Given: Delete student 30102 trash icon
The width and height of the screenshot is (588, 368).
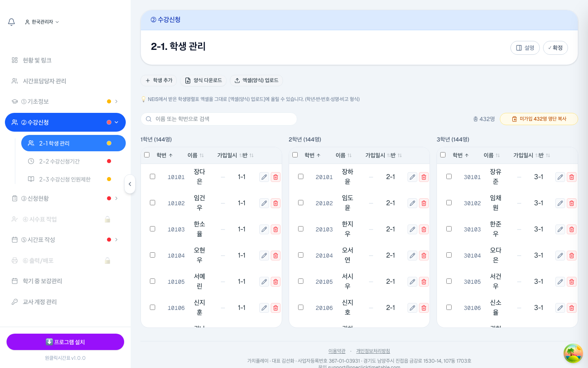Looking at the screenshot, I should click(x=572, y=203).
